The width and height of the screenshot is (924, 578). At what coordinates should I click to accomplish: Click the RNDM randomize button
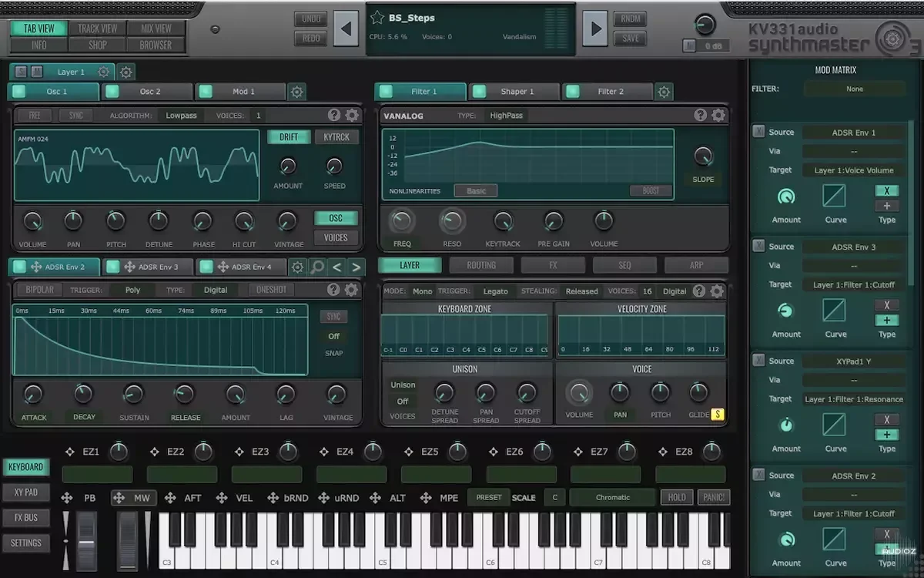click(x=630, y=18)
